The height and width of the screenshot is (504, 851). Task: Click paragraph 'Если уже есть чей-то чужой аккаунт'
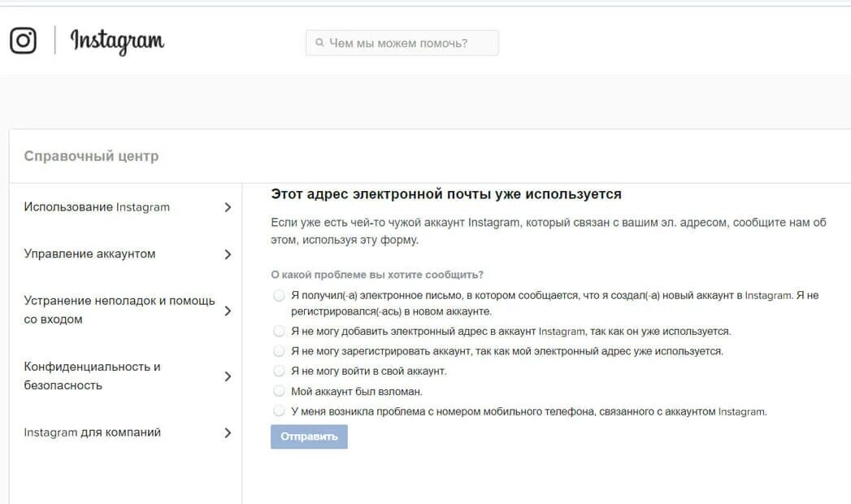click(x=548, y=231)
